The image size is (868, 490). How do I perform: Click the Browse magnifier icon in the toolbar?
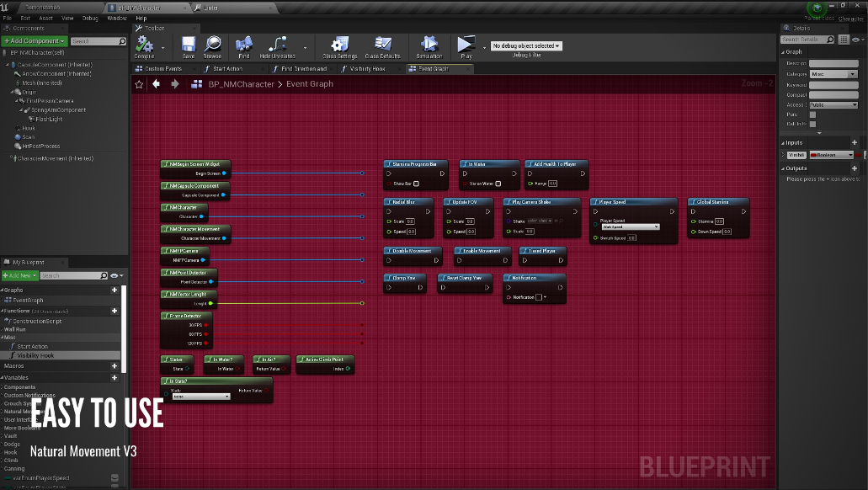(x=212, y=45)
